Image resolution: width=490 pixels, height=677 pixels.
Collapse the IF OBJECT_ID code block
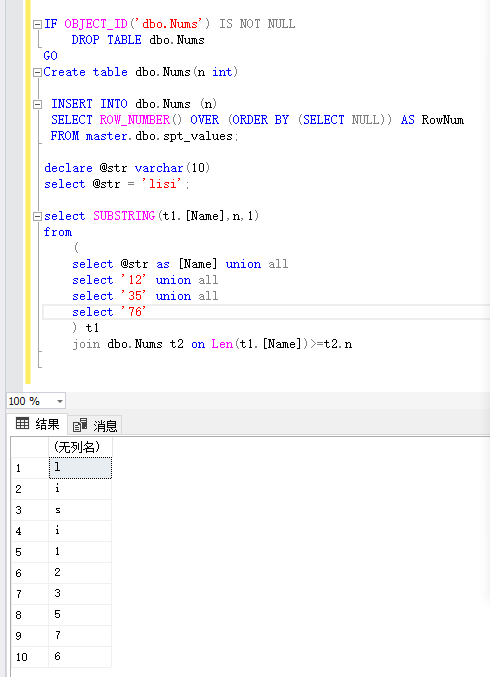(38, 24)
